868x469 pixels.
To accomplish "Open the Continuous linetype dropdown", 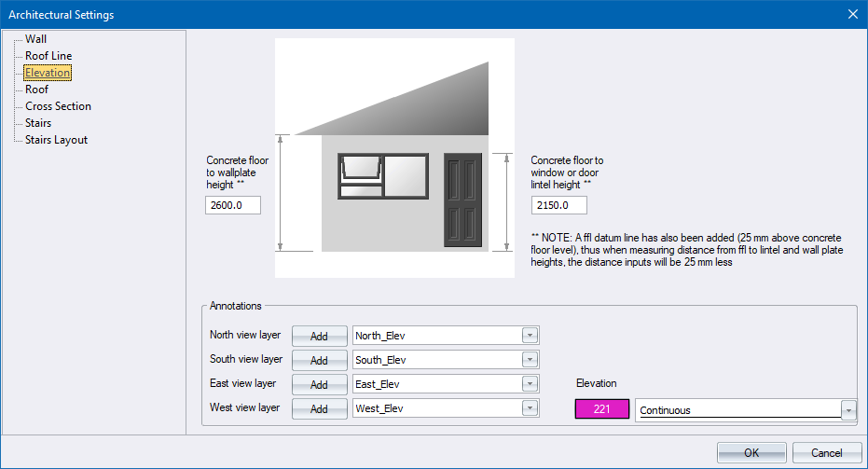I will (847, 410).
